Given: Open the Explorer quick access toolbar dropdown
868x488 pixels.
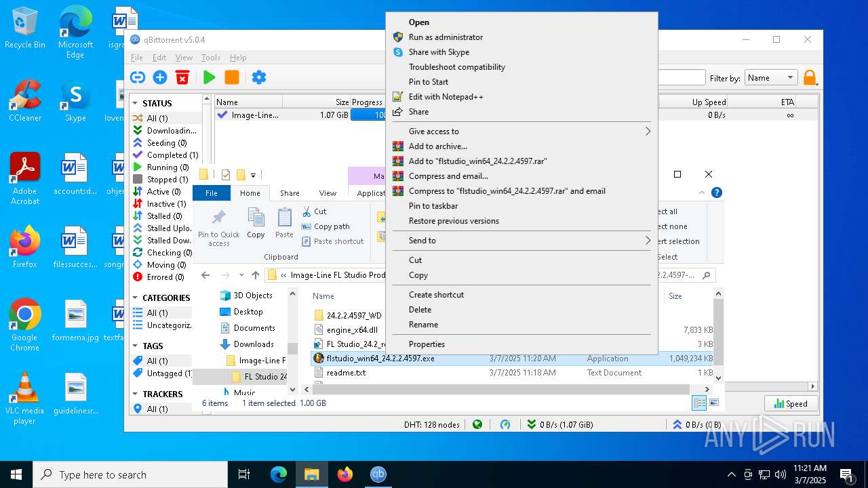Looking at the screenshot, I should 253,176.
